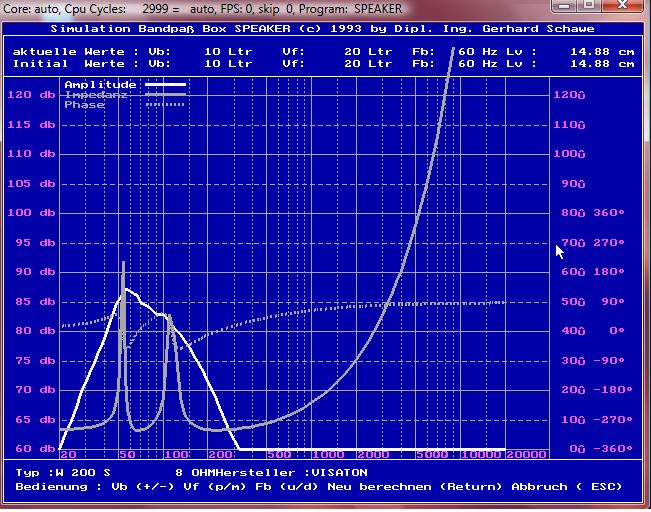Image resolution: width=651 pixels, height=512 pixels.
Task: Click the '105 db' axis label
Action: pos(32,184)
